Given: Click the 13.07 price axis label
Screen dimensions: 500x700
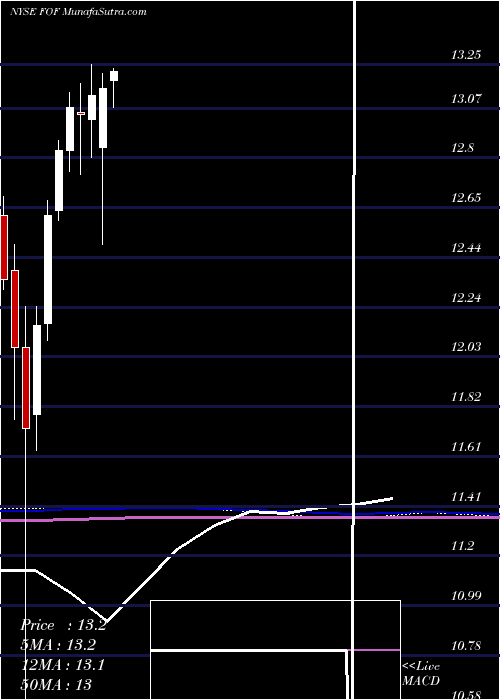Looking at the screenshot, I should [x=466, y=99].
